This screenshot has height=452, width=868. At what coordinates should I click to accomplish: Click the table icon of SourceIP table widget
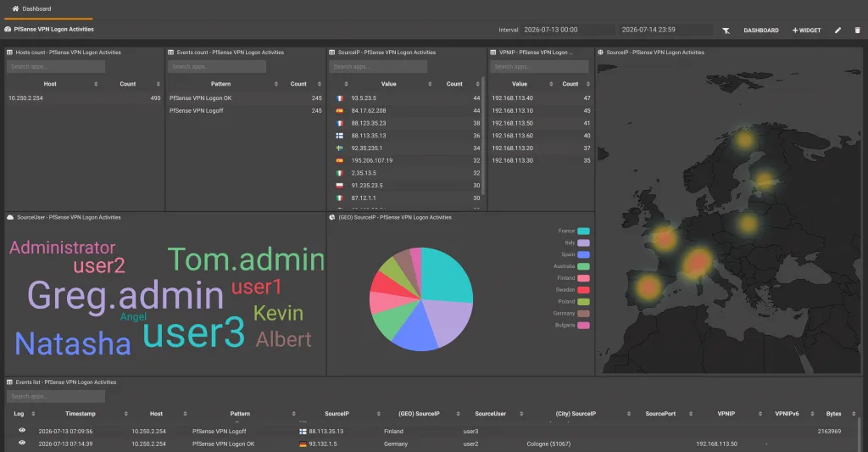332,52
